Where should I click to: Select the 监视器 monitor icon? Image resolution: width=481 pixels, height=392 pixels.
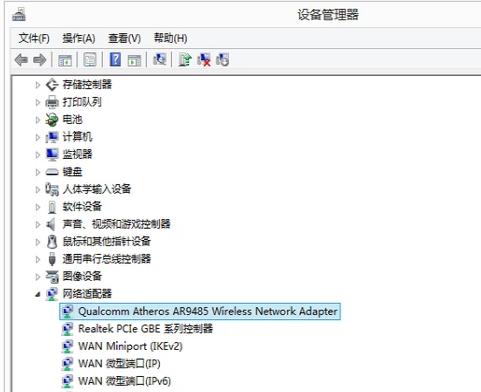tap(52, 154)
